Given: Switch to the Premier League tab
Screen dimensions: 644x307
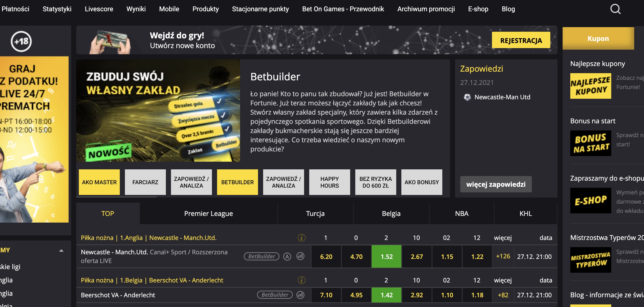Looking at the screenshot, I should pos(209,213).
